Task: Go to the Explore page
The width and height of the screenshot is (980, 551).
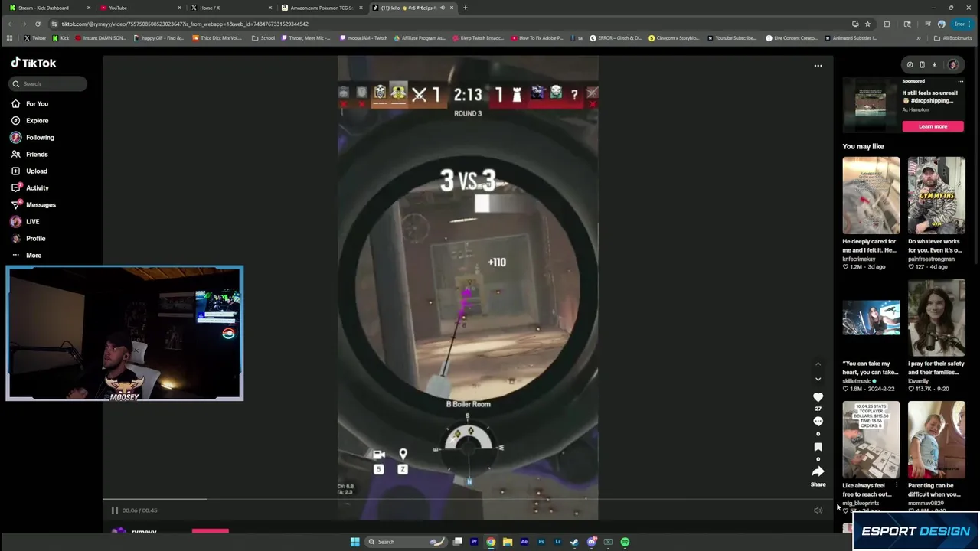Action: click(31, 121)
